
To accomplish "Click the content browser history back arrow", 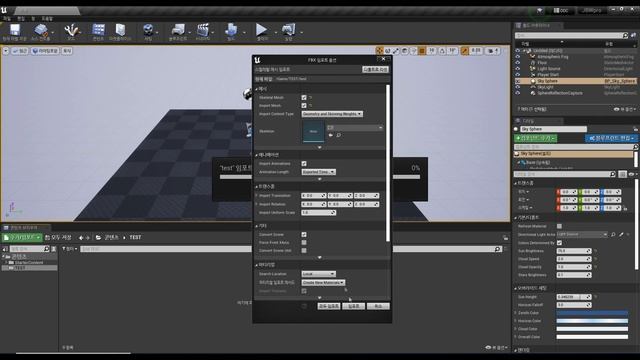I will (x=81, y=238).
